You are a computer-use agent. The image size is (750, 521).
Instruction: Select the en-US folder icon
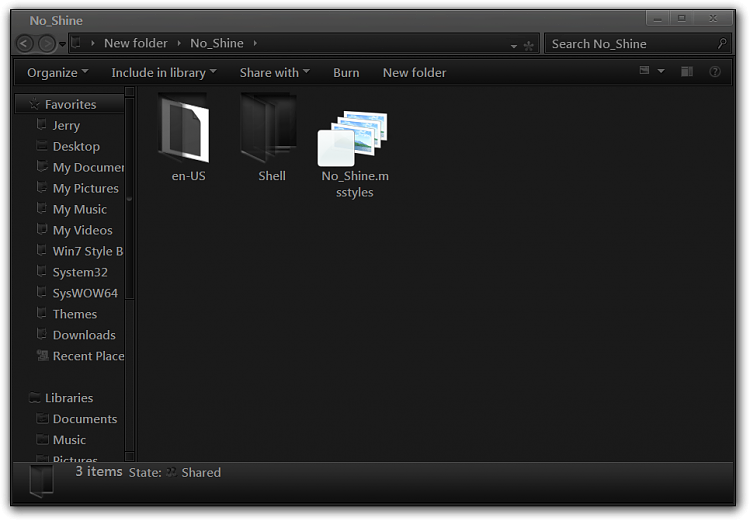click(x=185, y=129)
